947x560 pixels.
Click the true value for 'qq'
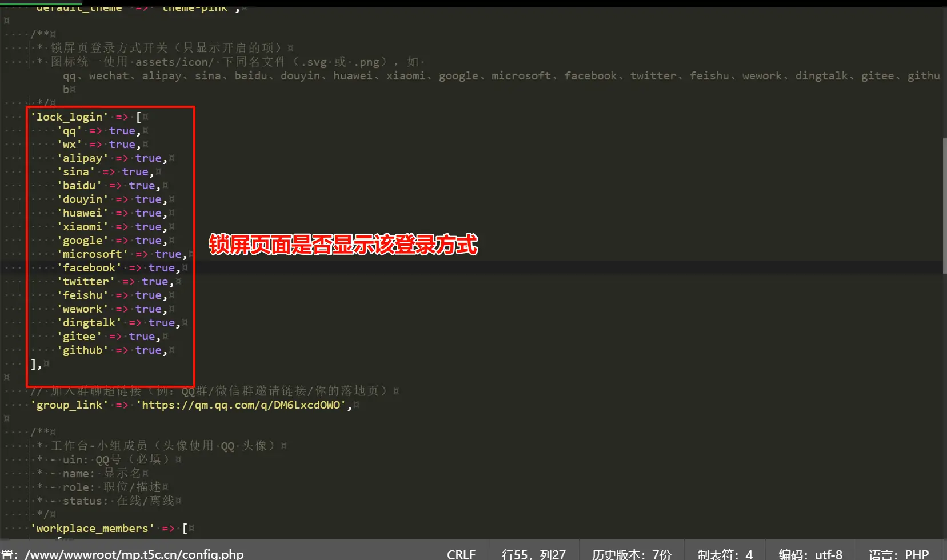coord(122,131)
